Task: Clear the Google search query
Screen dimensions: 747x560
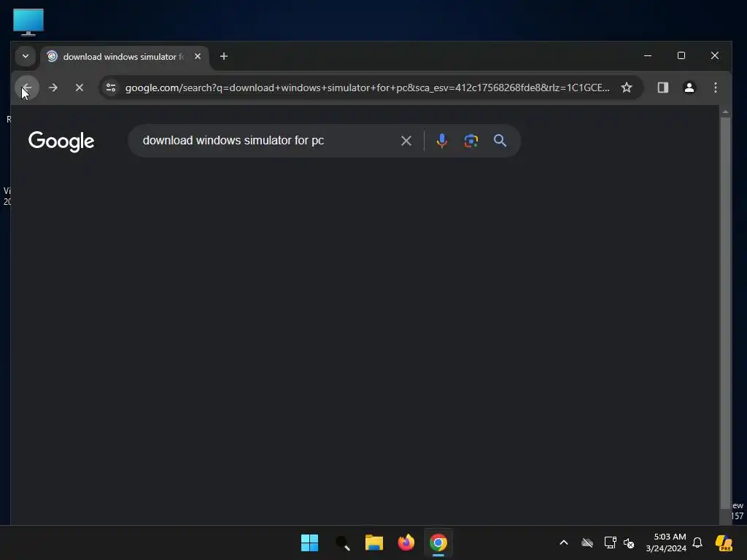Action: click(x=406, y=141)
